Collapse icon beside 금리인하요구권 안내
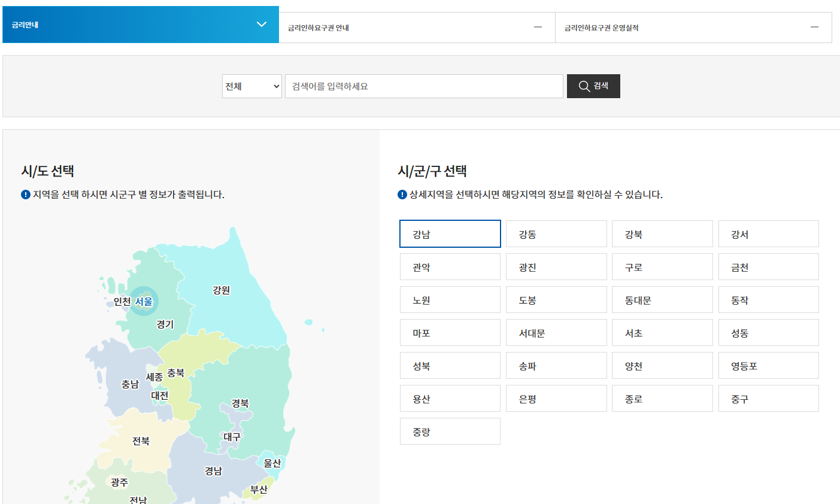 [538, 28]
